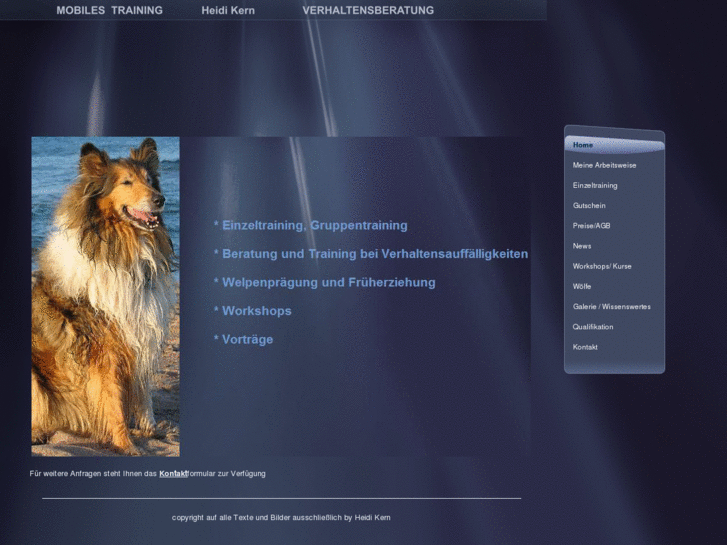Go to the Qualifikation page

pos(593,327)
